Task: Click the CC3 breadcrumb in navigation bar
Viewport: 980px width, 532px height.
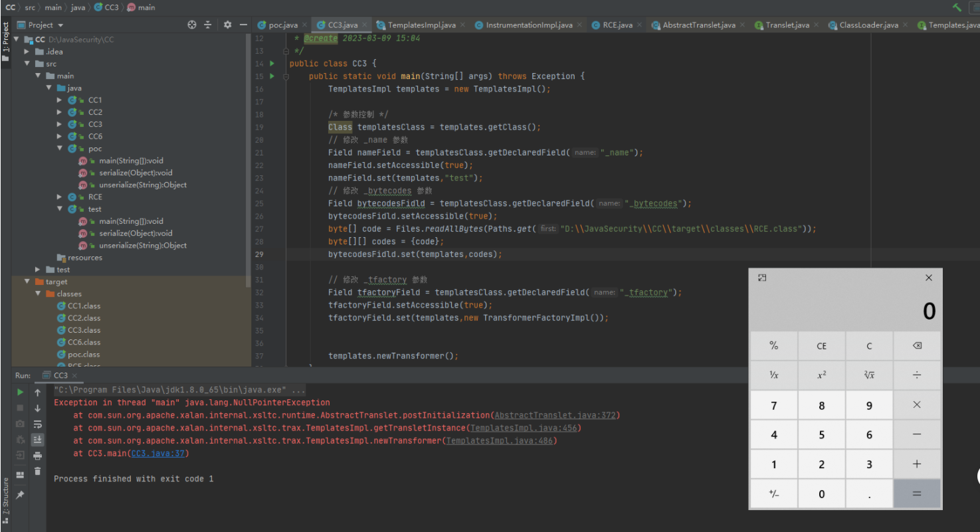Action: pyautogui.click(x=106, y=7)
